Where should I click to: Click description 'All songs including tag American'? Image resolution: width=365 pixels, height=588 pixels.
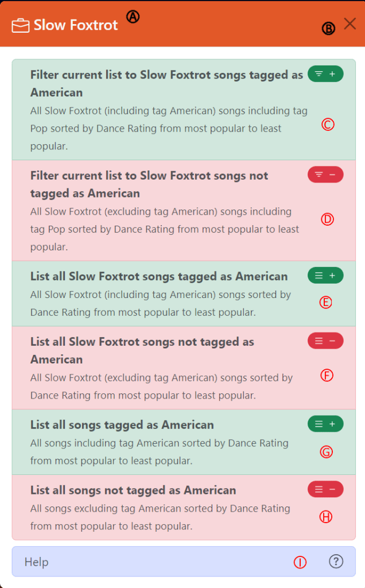click(160, 452)
